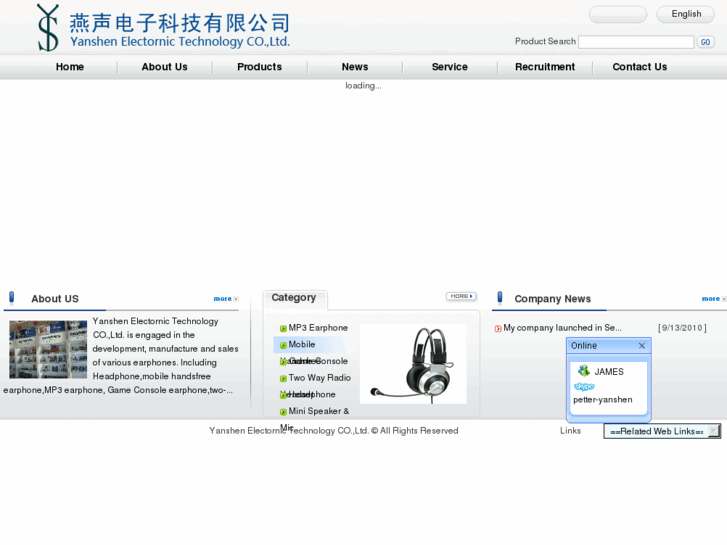Switch language to English

686,14
